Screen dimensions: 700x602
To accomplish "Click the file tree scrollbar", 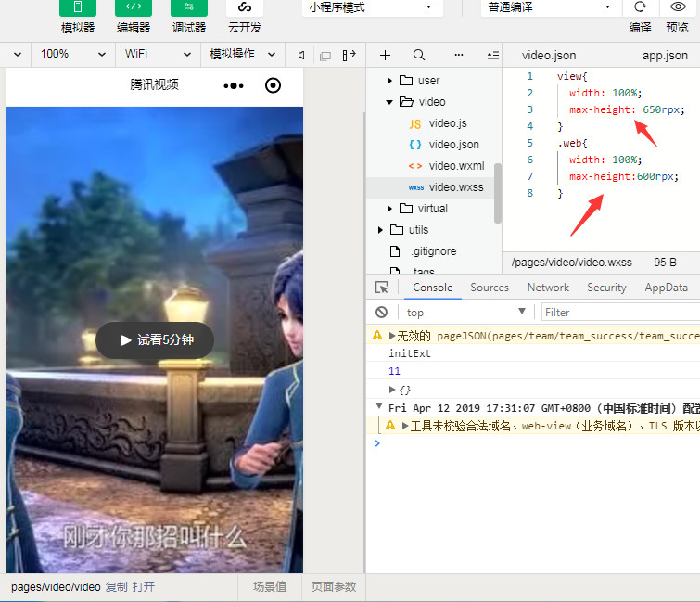I will (x=497, y=193).
